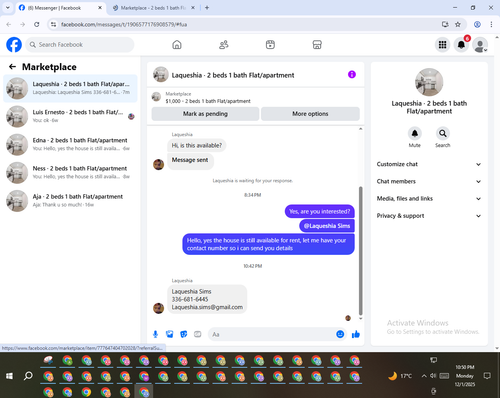Screen dimensions: 500x398
Task: Open the Ness conversation
Action: tap(70, 173)
